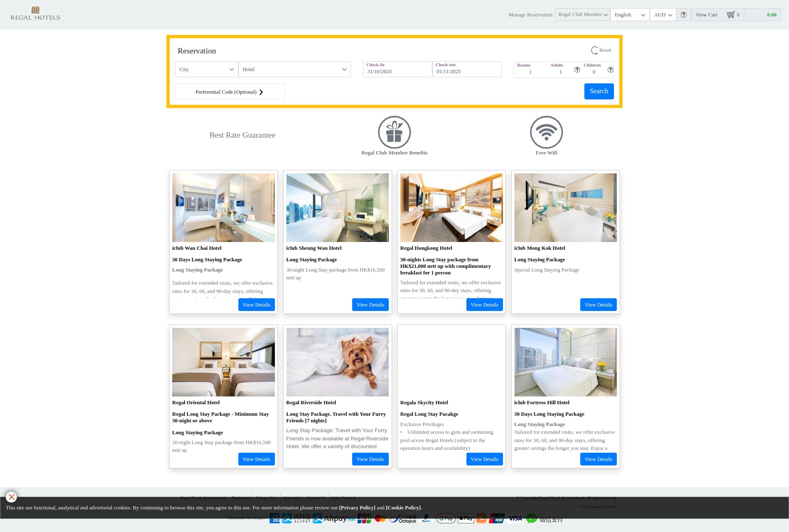
Task: Click the iclub Fortress Hill Hotel room photo
Action: coord(565,362)
